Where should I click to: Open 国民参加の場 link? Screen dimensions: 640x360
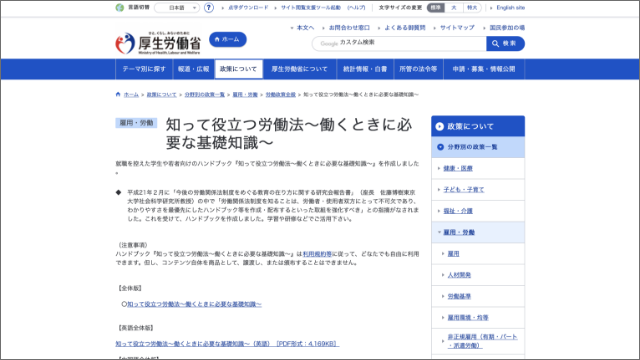[507, 28]
